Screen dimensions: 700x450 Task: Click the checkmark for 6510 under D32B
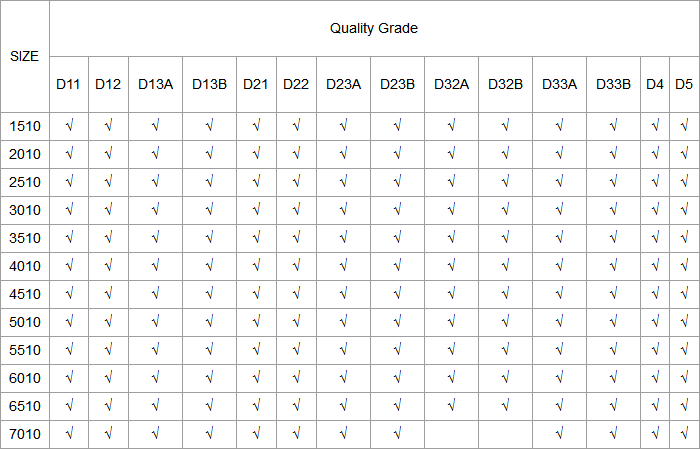505,406
